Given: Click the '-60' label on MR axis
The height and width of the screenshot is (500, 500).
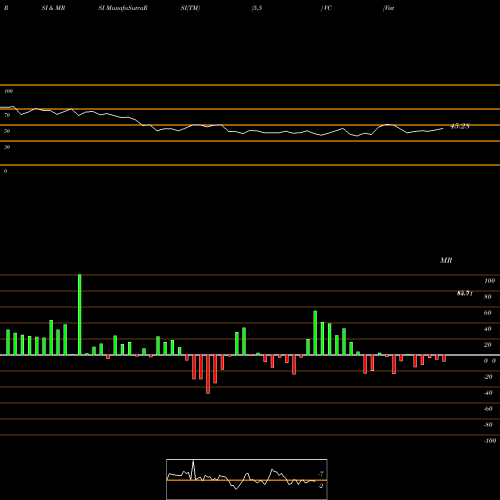Looking at the screenshot, I should 488,409.
